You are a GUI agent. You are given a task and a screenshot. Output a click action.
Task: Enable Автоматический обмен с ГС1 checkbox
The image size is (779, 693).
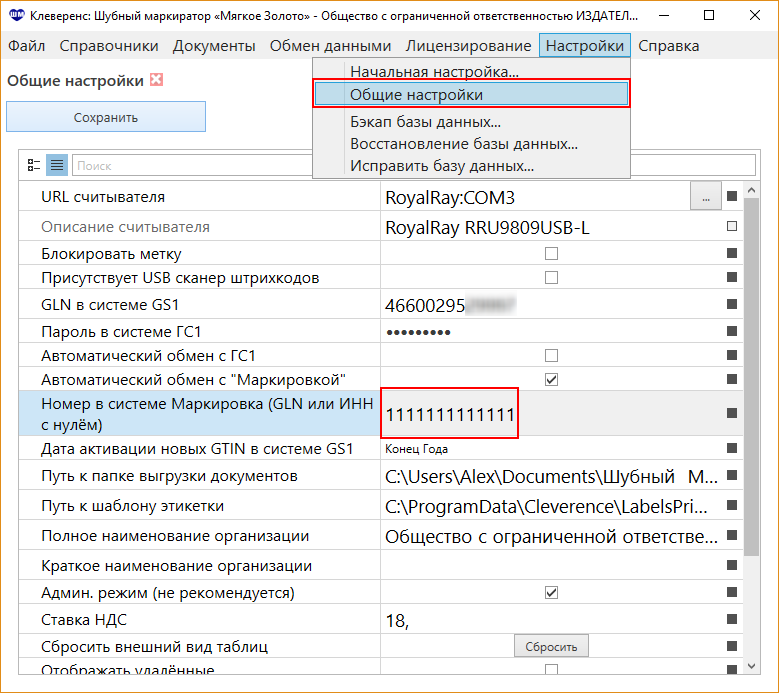[x=551, y=355]
